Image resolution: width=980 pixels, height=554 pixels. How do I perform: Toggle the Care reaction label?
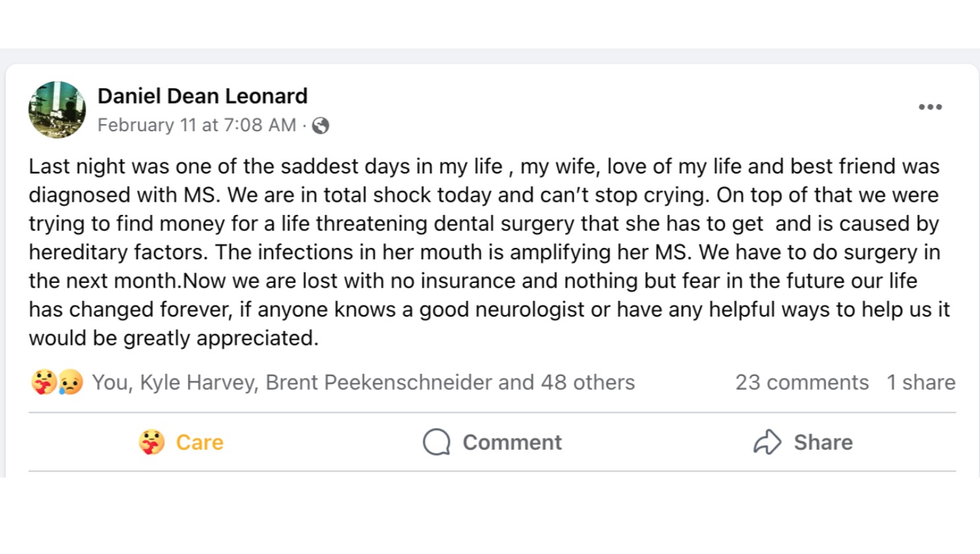click(199, 442)
